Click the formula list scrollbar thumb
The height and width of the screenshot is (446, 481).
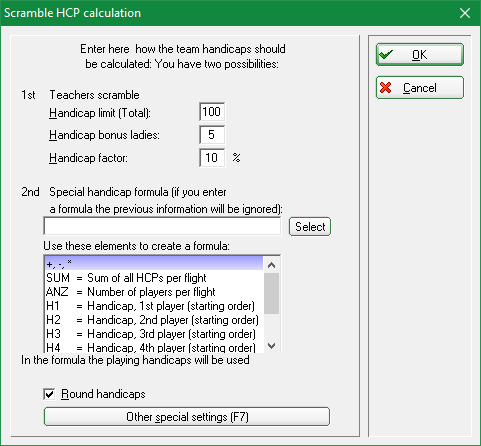tap(272, 293)
